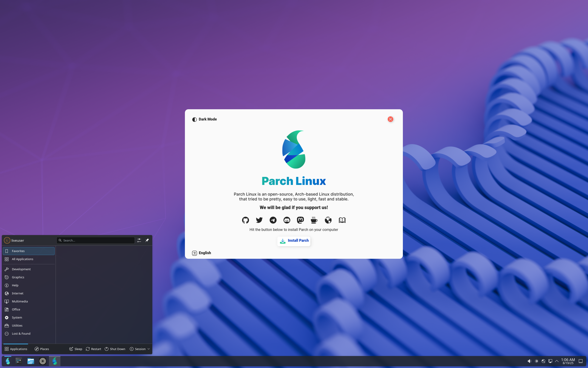The height and width of the screenshot is (368, 588).
Task: Open the Graphics category
Action: coord(29,277)
